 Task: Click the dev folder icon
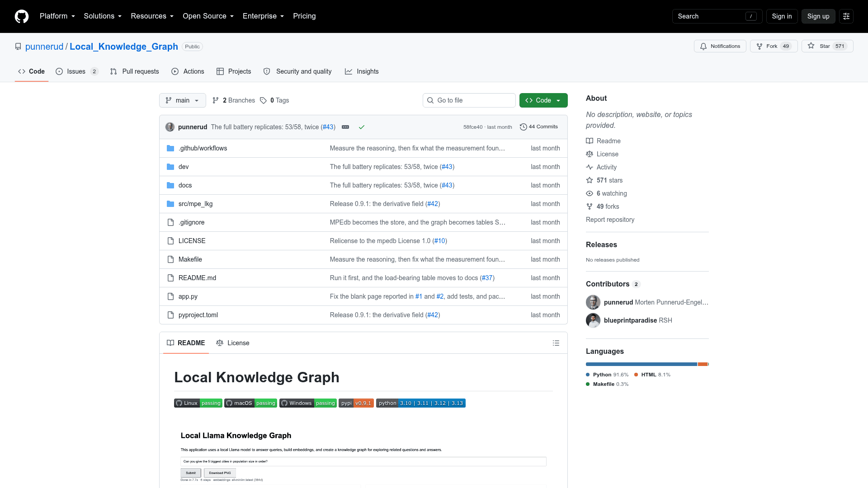coord(170,167)
